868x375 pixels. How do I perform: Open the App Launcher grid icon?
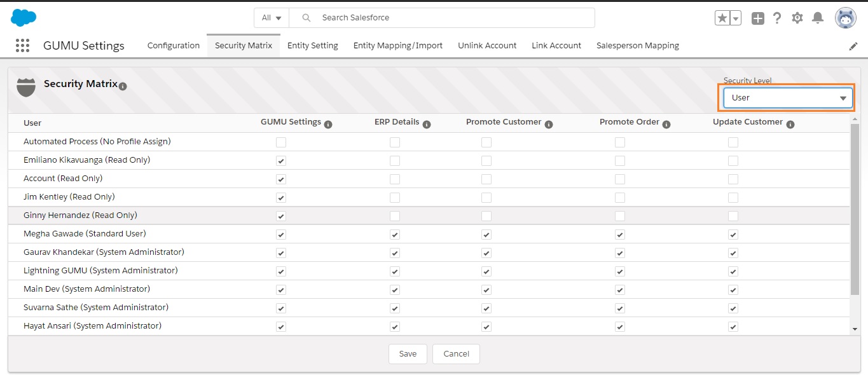pos(22,45)
